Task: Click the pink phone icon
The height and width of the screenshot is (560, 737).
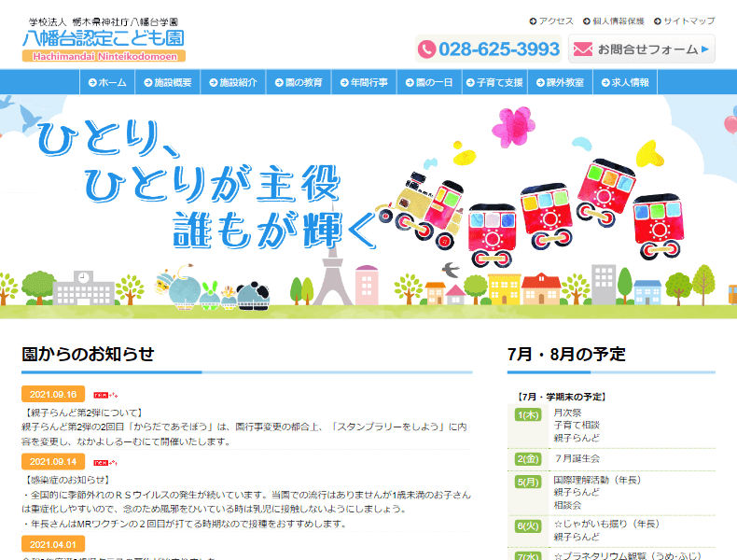Action: (x=426, y=49)
